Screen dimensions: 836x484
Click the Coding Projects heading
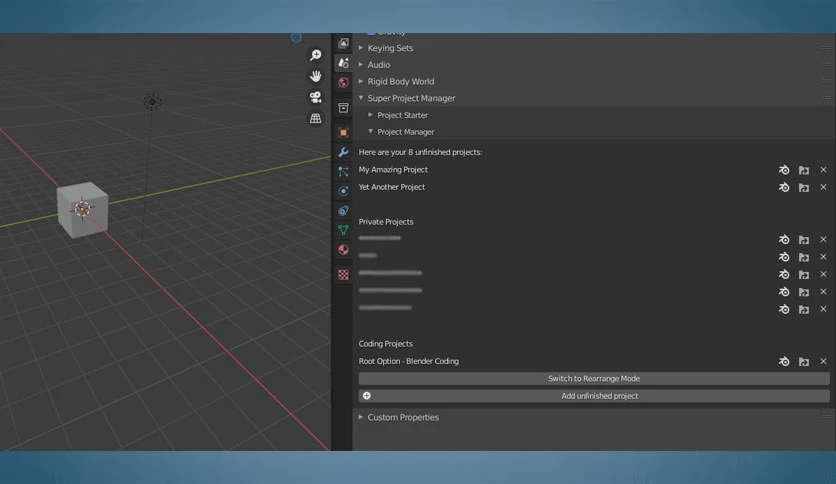[385, 344]
